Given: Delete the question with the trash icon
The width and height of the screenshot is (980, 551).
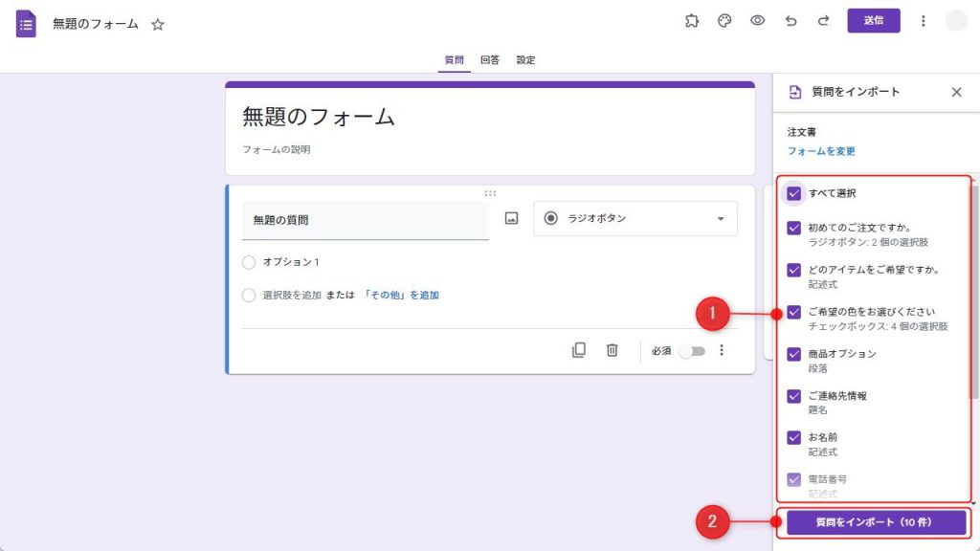Looking at the screenshot, I should click(612, 350).
